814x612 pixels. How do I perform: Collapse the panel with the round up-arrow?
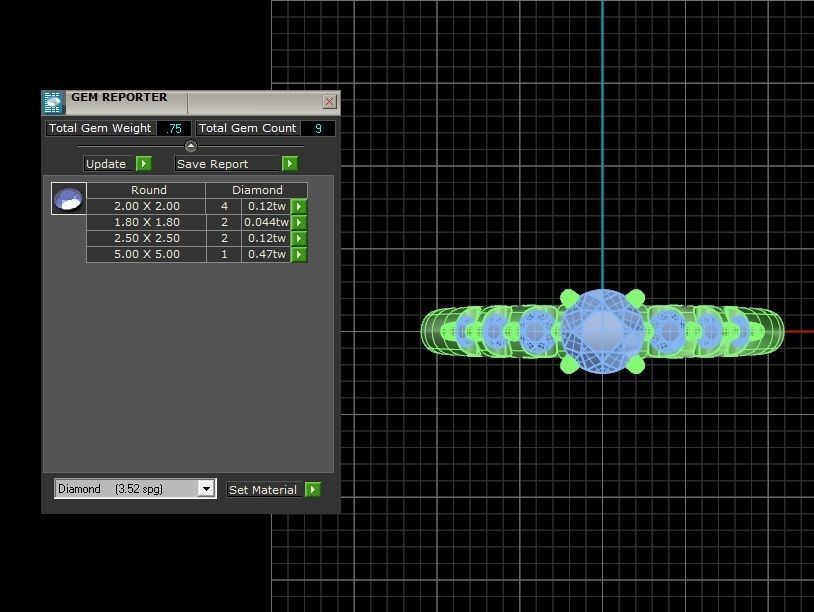pos(191,146)
